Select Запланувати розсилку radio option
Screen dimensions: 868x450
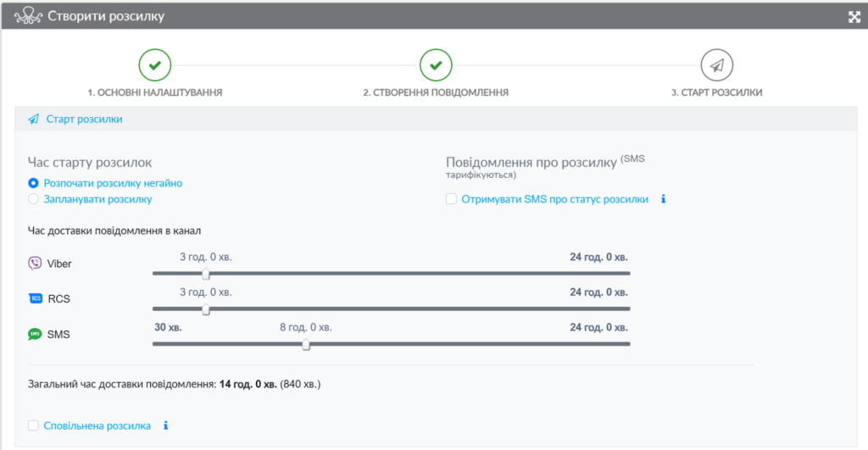click(x=33, y=199)
